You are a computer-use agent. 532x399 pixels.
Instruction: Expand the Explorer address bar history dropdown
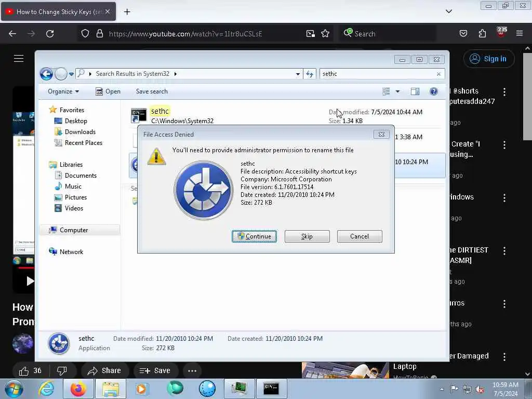(298, 74)
